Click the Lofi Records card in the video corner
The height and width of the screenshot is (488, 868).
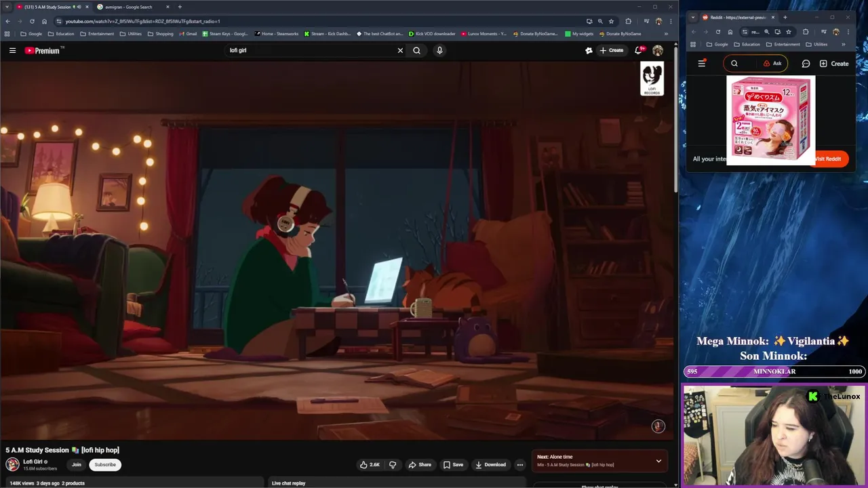(652, 79)
